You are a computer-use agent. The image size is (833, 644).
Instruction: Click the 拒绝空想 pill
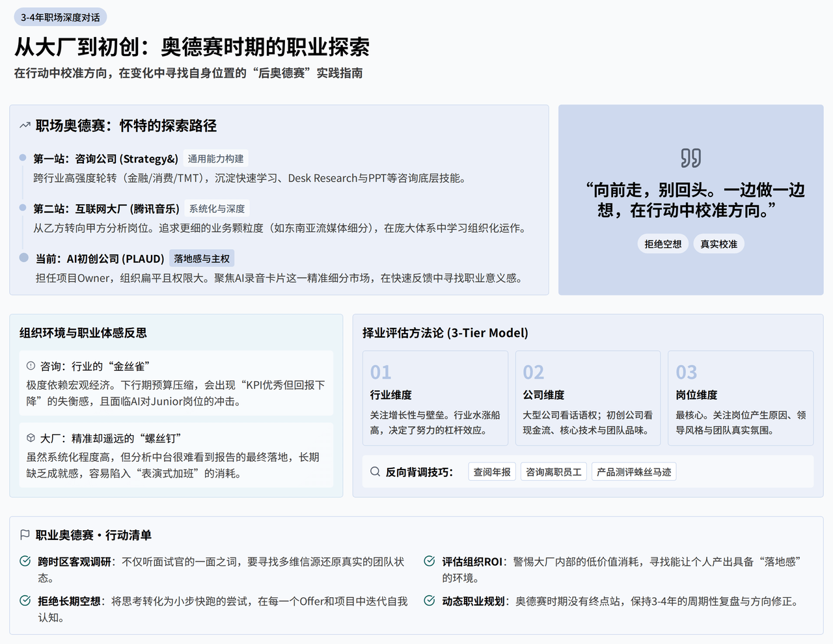click(x=663, y=244)
